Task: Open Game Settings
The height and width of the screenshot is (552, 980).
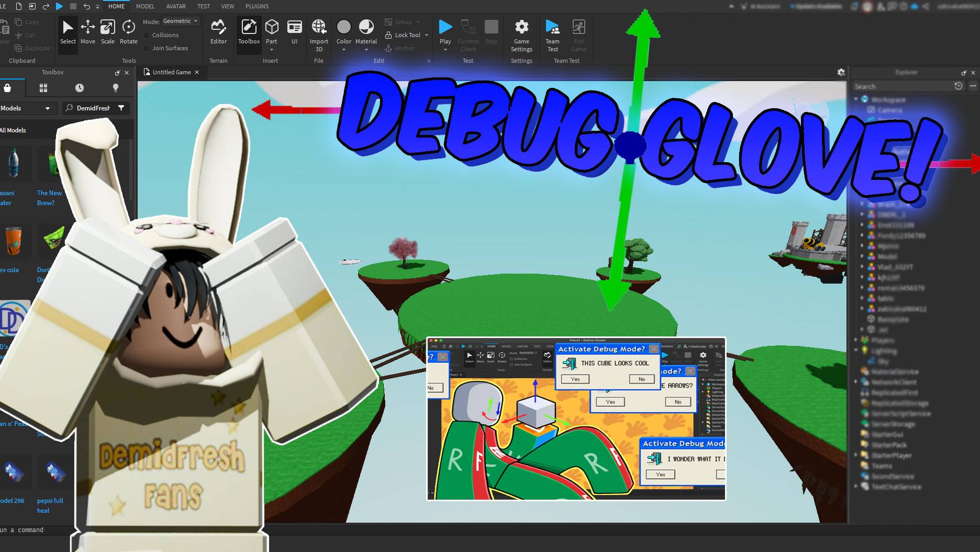Action: pos(521,34)
